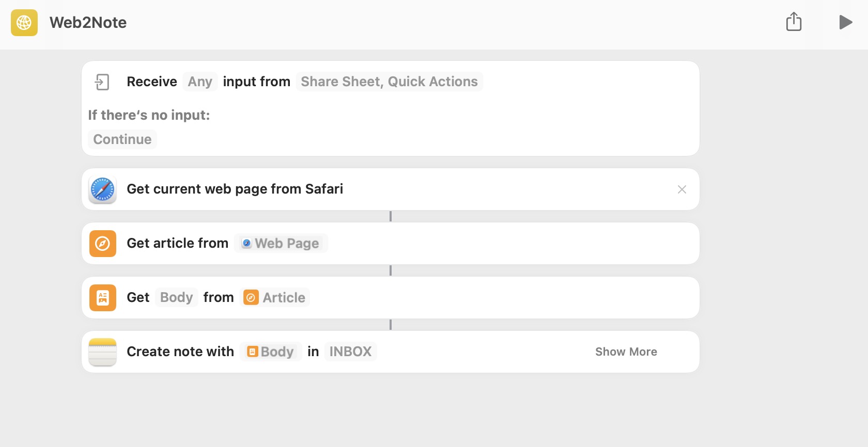Click the yellow Web2Note shortcut icon

point(24,23)
